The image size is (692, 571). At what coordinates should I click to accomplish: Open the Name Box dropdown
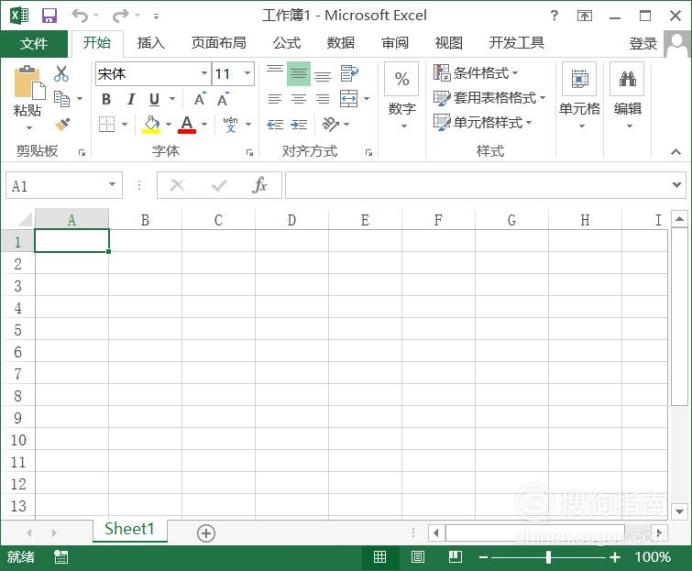pos(113,184)
